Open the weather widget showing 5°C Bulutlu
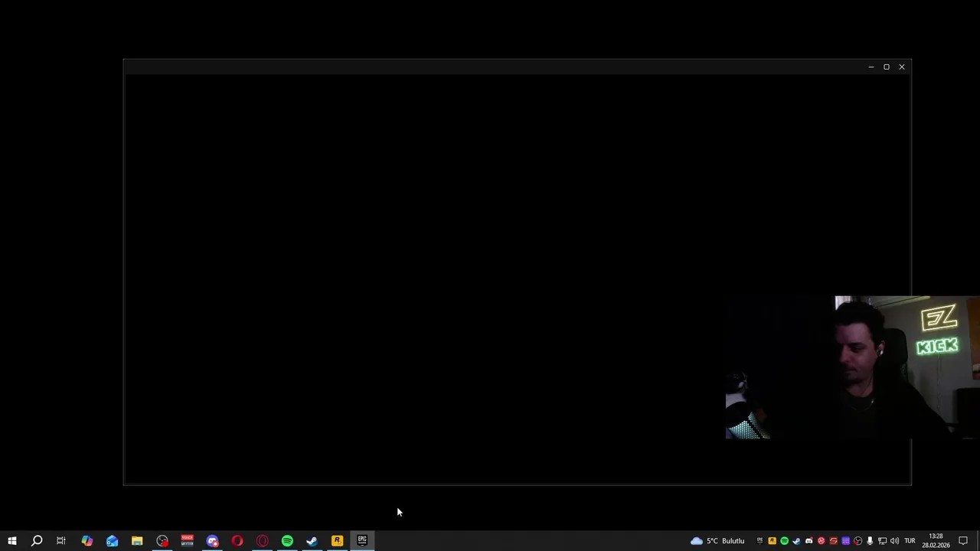Viewport: 980px width, 551px height. [717, 541]
